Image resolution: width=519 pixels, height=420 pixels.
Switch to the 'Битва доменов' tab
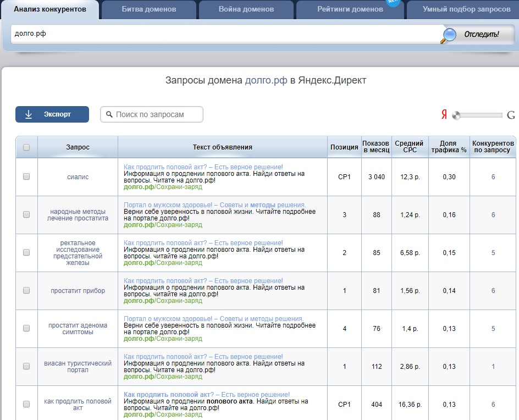click(x=149, y=9)
